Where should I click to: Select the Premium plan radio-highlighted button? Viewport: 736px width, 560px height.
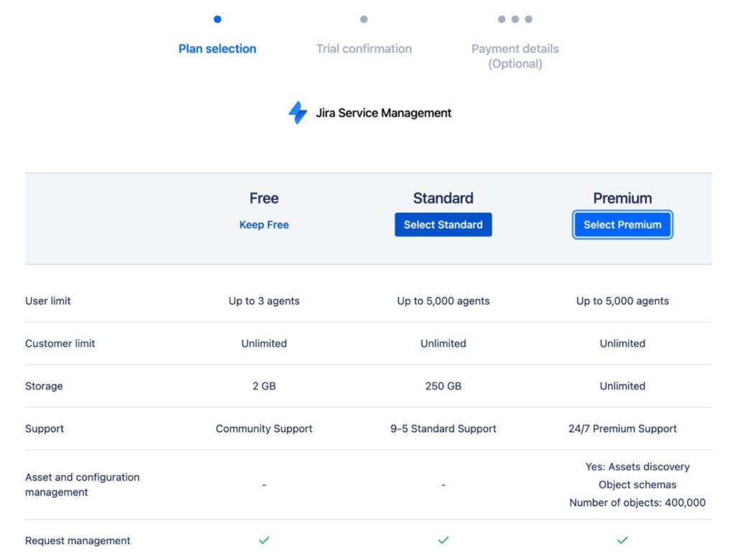[622, 224]
